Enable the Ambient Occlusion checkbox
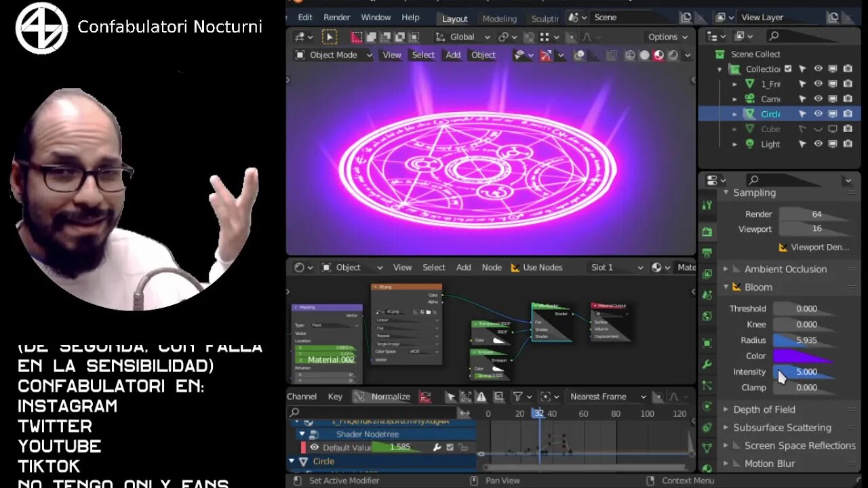This screenshot has width=868, height=488. click(x=736, y=269)
